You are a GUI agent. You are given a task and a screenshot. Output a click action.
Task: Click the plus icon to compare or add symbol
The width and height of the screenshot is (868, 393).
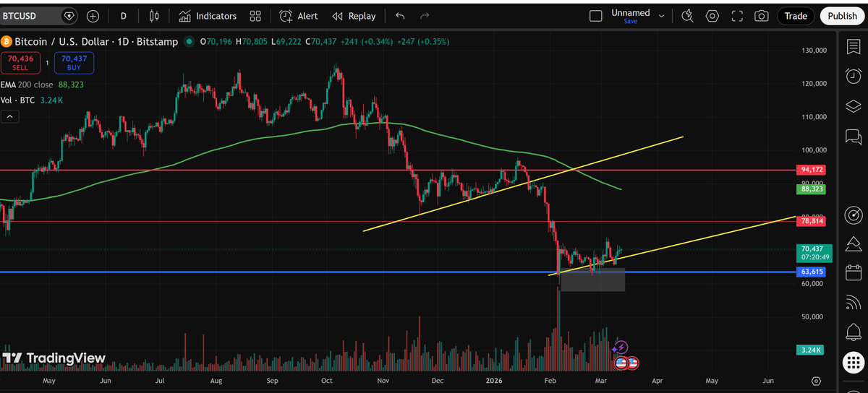pos(93,16)
